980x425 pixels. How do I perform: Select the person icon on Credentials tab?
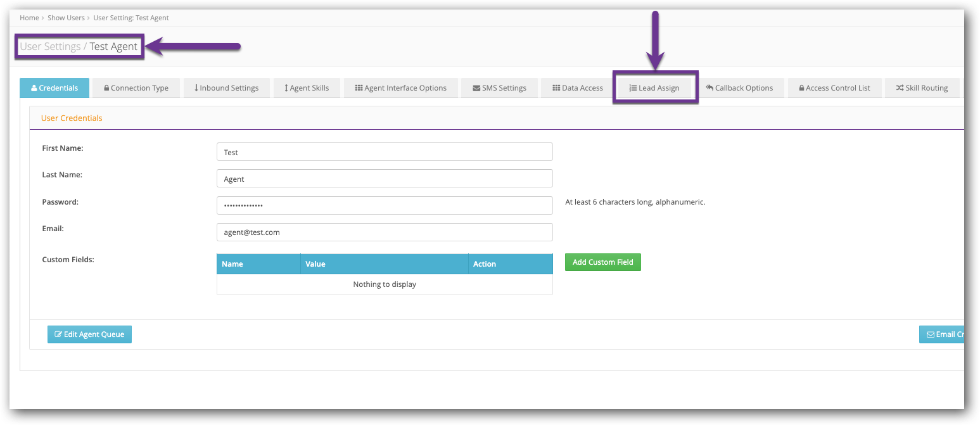(34, 87)
